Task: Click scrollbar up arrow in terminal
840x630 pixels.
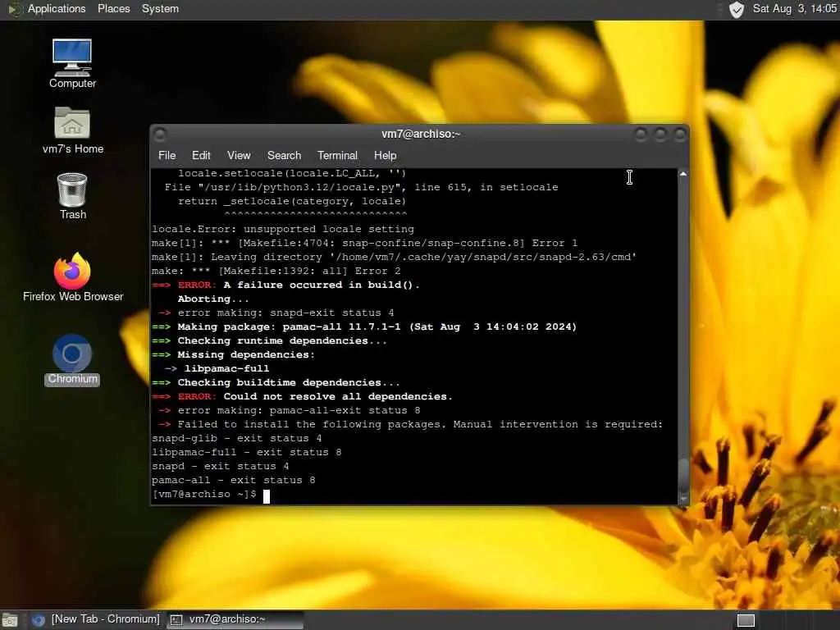Action: 683,174
